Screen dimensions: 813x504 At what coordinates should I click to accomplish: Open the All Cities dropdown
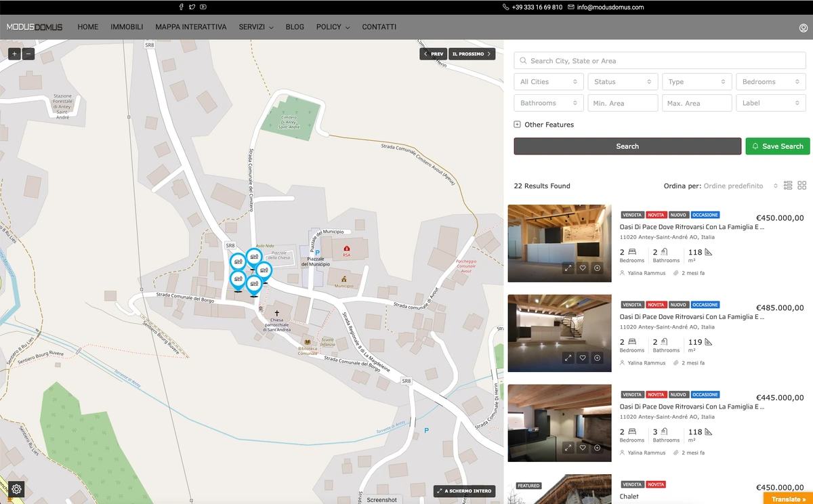[x=549, y=82]
